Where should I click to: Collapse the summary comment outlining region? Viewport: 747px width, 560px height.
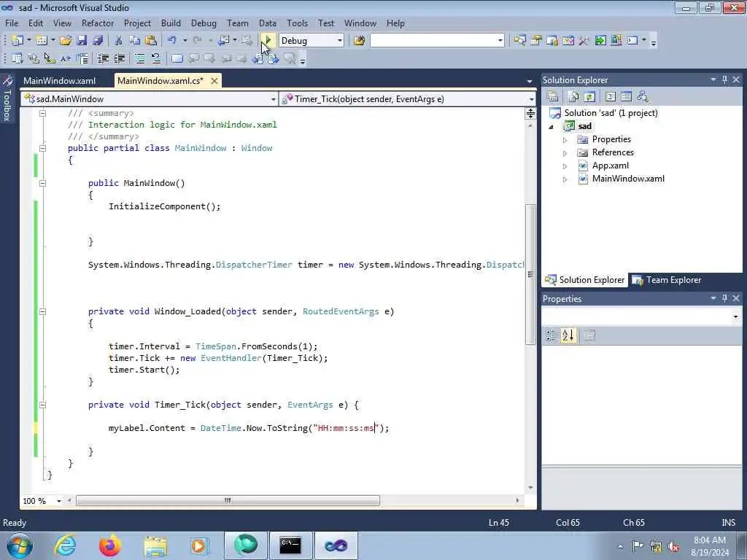coord(42,113)
